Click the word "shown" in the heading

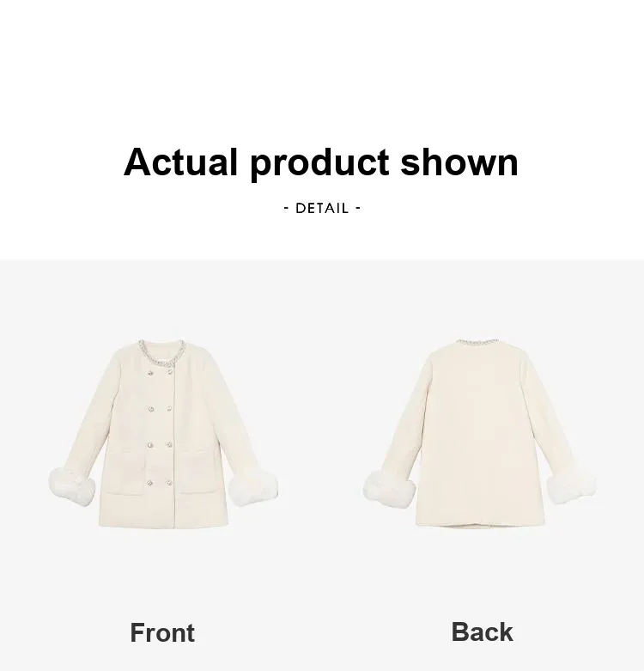tap(459, 162)
